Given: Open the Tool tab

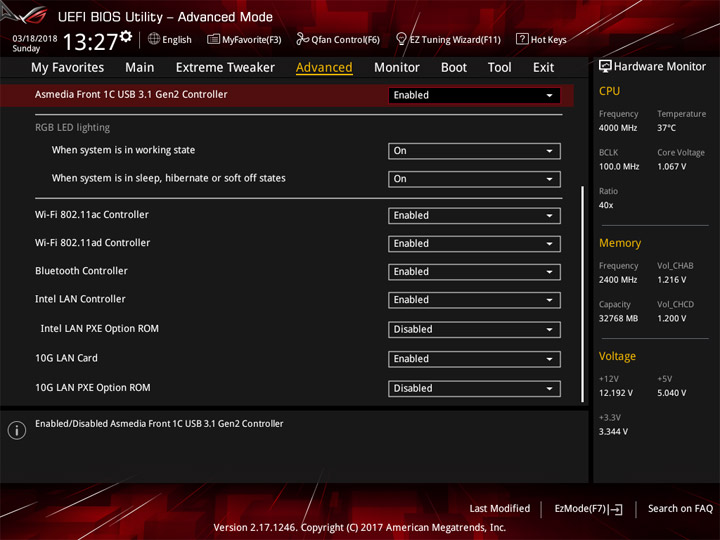Looking at the screenshot, I should click(500, 68).
